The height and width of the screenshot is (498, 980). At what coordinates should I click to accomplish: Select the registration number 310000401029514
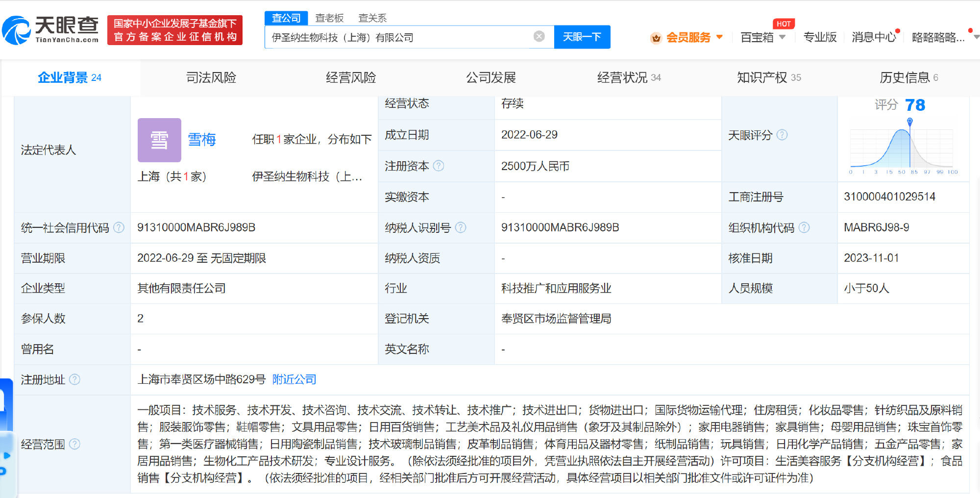[889, 197]
